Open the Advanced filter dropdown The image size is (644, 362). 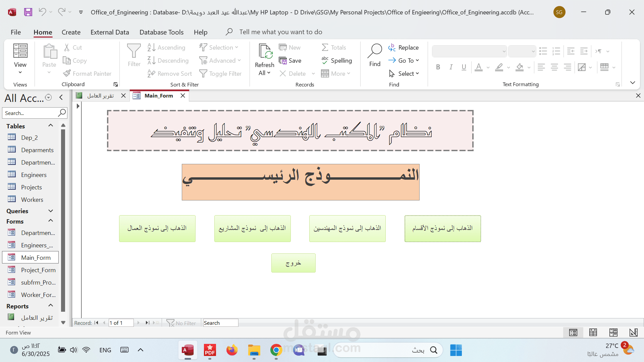(x=220, y=61)
